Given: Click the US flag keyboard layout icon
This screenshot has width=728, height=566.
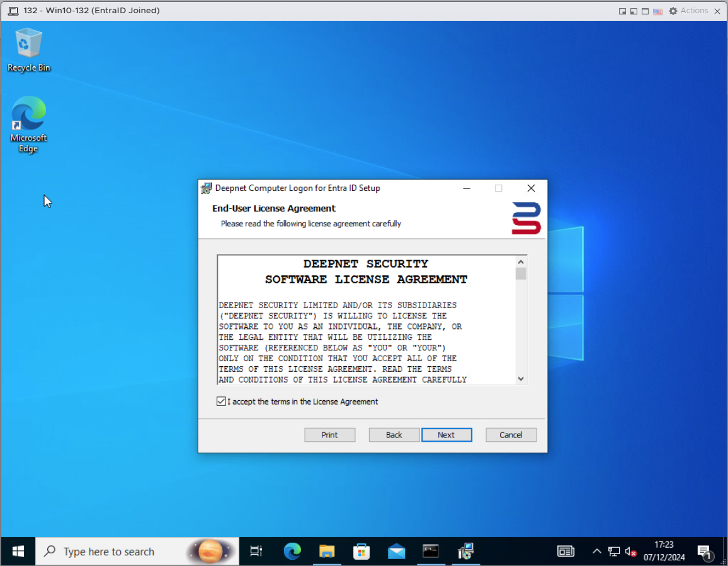Looking at the screenshot, I should (x=657, y=11).
